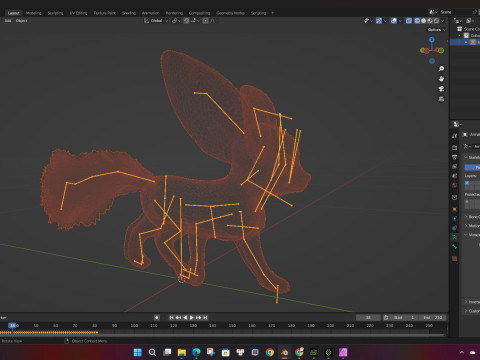Switch to the Modeling workspace tab
This screenshot has width=480, height=360.
pos(34,13)
